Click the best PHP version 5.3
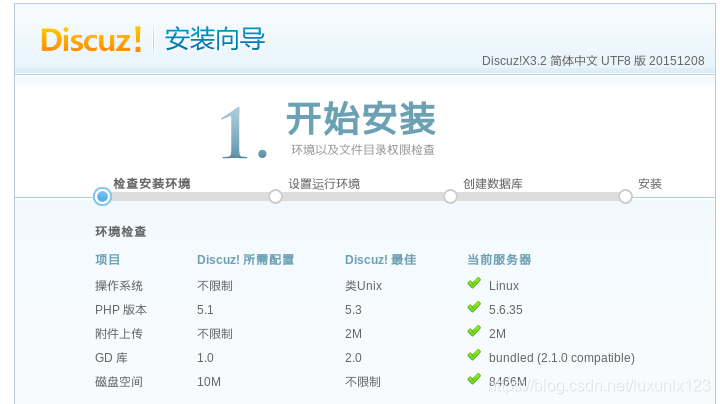 [353, 310]
